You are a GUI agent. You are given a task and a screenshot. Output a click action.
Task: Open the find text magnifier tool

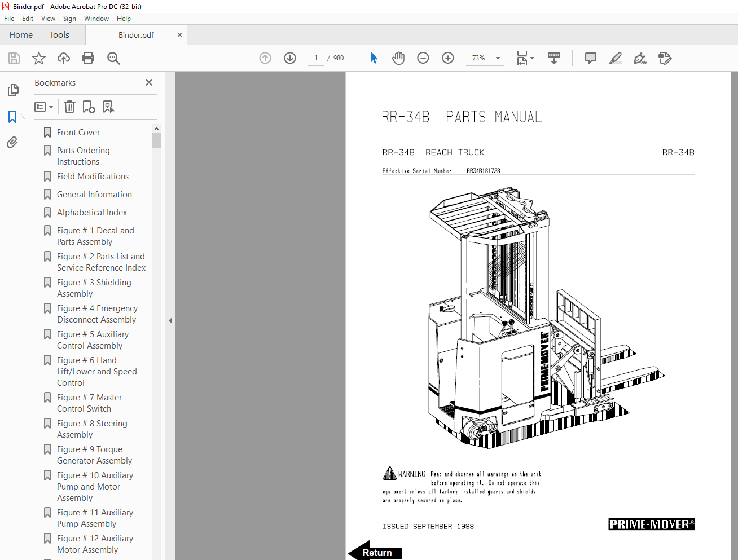coord(113,58)
